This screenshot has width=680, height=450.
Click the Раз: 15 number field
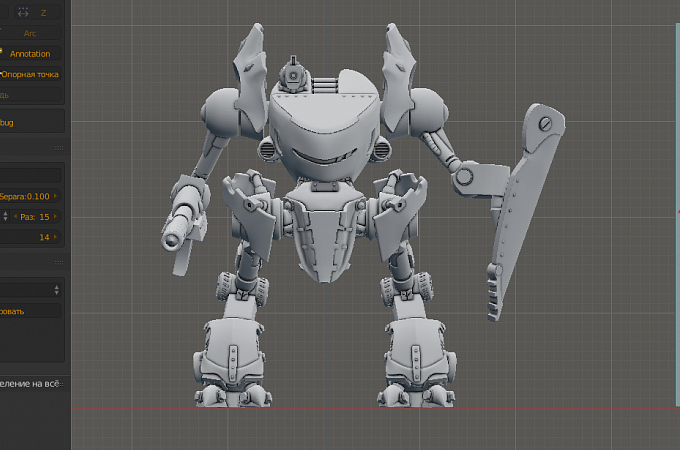(x=35, y=217)
